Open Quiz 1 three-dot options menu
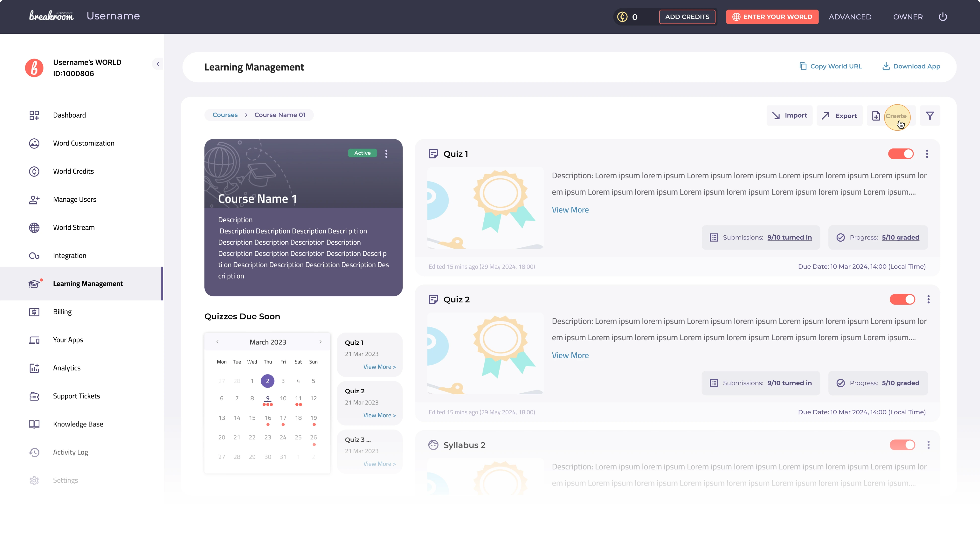 click(x=927, y=154)
